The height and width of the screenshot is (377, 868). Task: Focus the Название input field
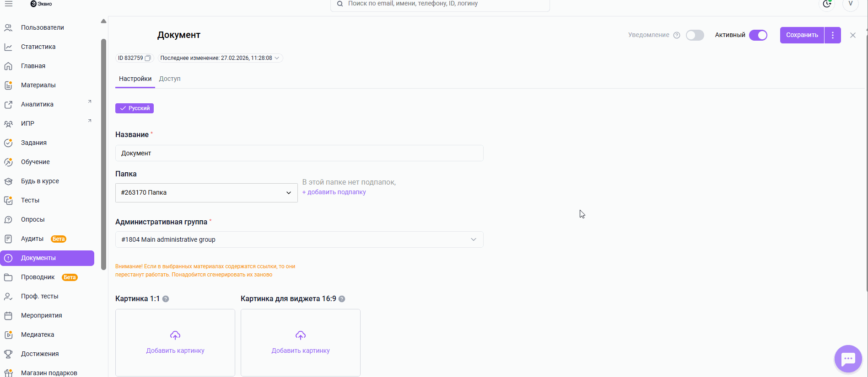coord(299,153)
